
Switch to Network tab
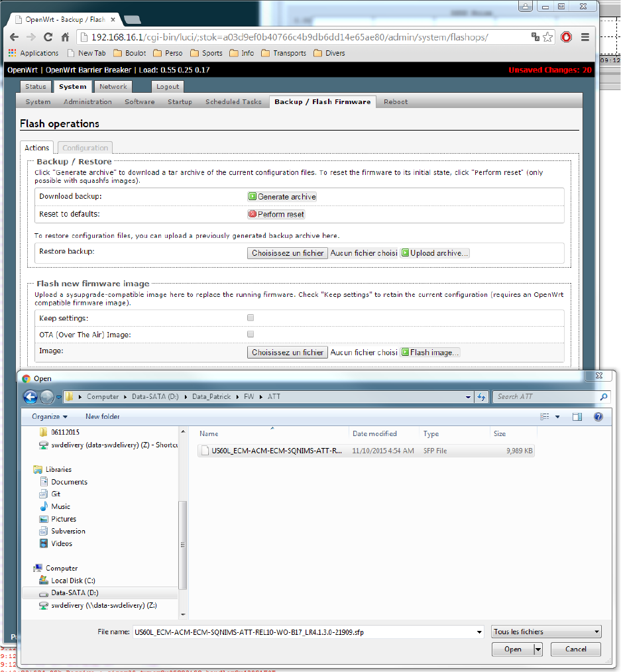(113, 87)
